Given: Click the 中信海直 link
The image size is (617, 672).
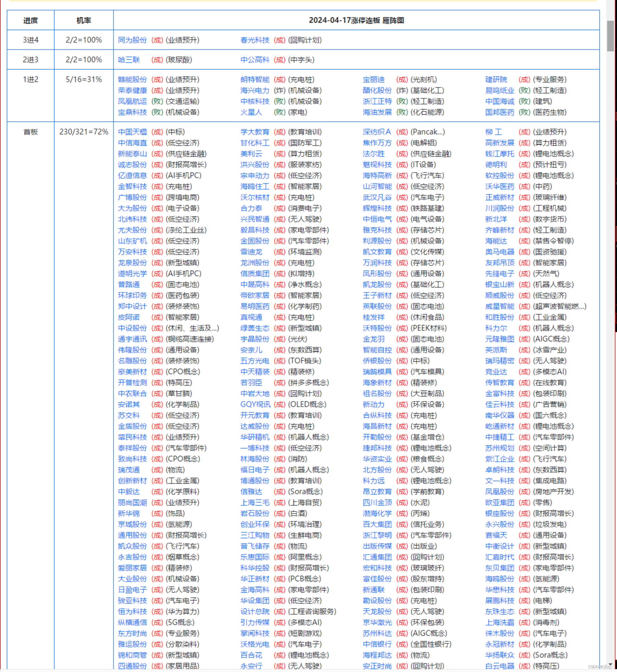Looking at the screenshot, I should (132, 143).
